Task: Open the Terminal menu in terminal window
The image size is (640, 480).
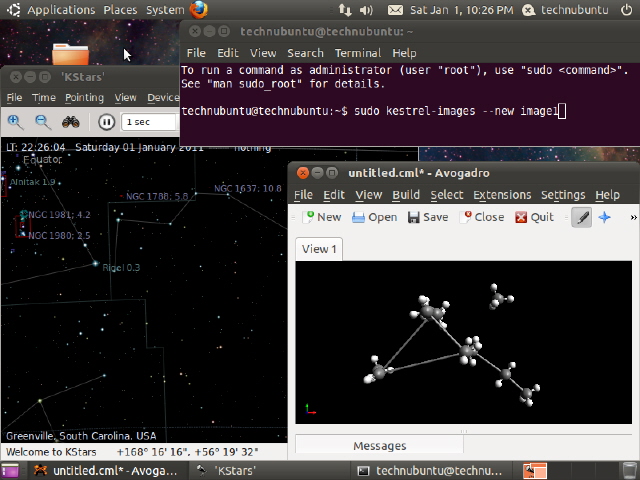Action: point(357,53)
